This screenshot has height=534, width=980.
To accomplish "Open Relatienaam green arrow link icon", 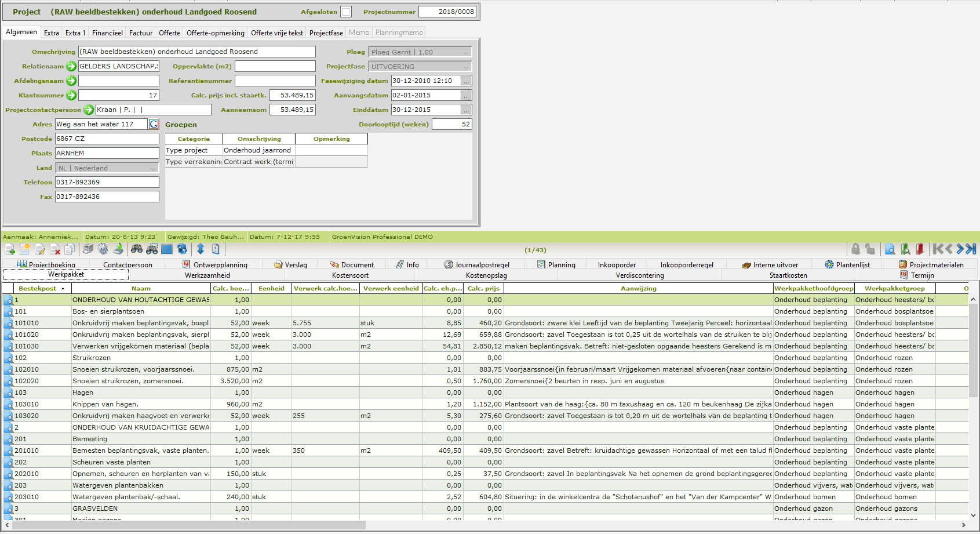I will tap(71, 66).
